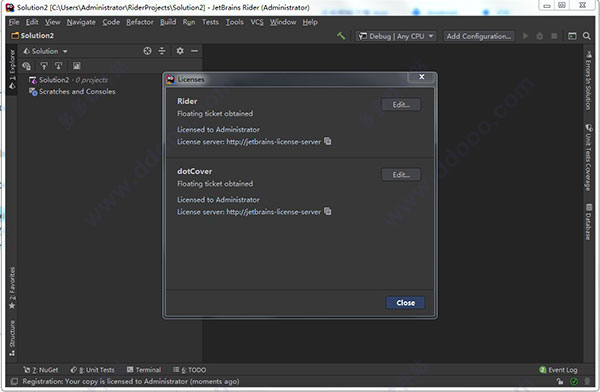Copy Rider license server URL icon
Image resolution: width=600 pixels, height=392 pixels.
click(328, 141)
